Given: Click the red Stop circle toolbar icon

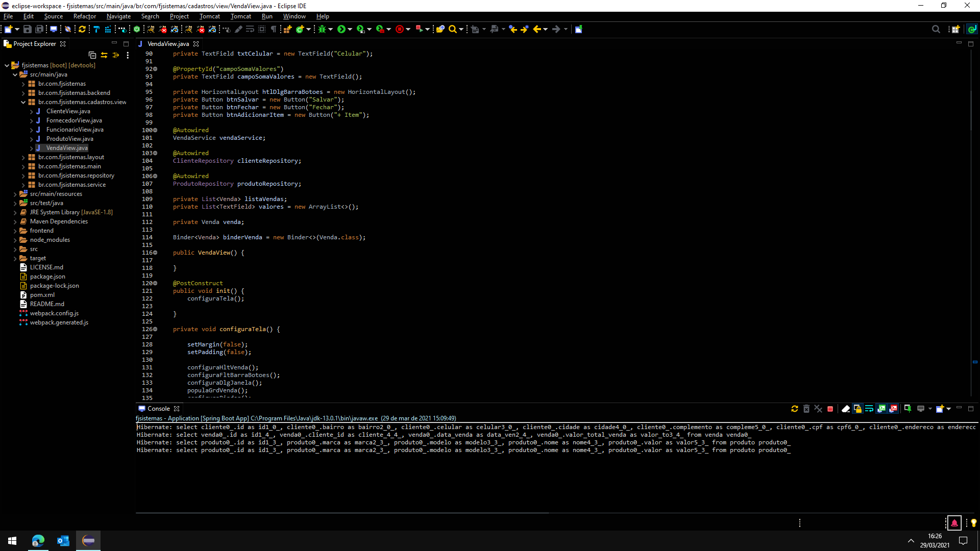Looking at the screenshot, I should tap(400, 29).
